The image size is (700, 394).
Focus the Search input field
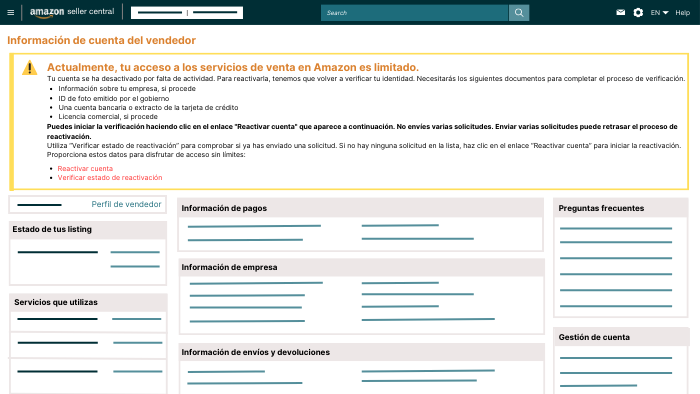point(414,12)
